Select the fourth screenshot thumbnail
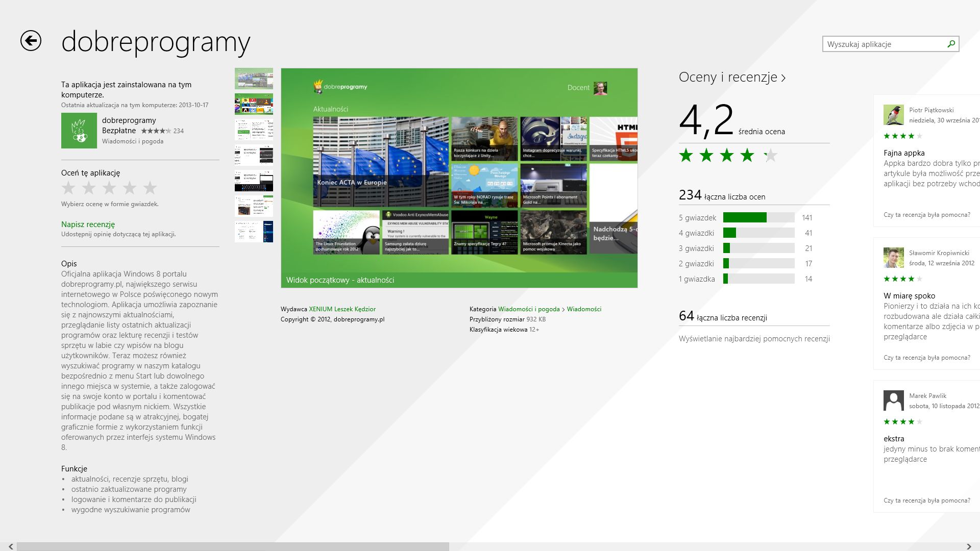The image size is (980, 551). [254, 155]
